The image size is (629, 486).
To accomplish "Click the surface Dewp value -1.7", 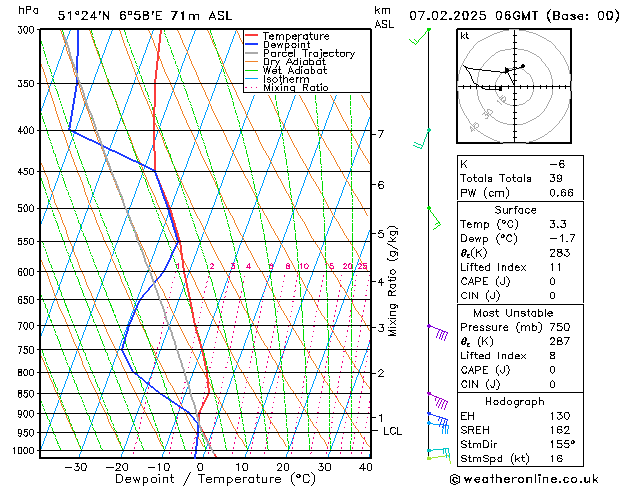I will tap(562, 239).
